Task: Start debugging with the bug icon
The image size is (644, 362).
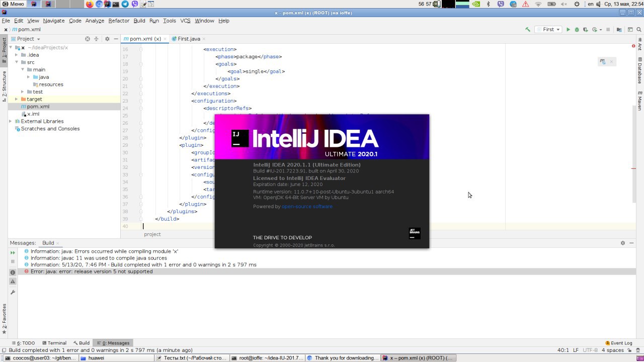Action: (x=577, y=30)
